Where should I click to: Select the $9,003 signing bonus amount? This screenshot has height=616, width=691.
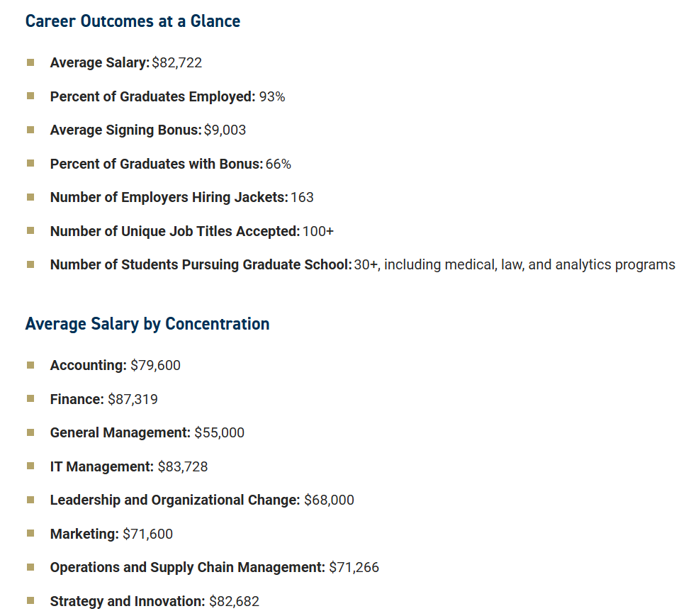click(x=225, y=130)
